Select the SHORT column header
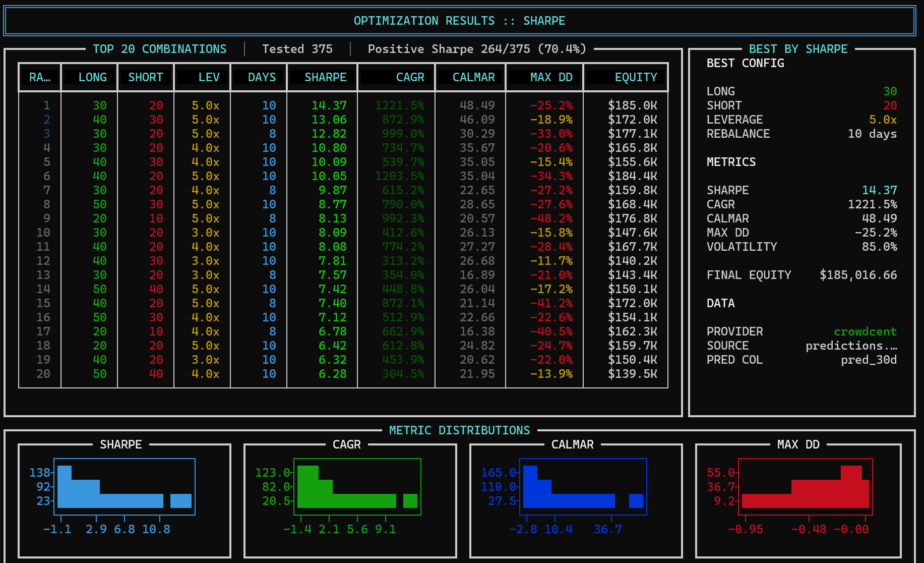The width and height of the screenshot is (924, 563). (145, 77)
